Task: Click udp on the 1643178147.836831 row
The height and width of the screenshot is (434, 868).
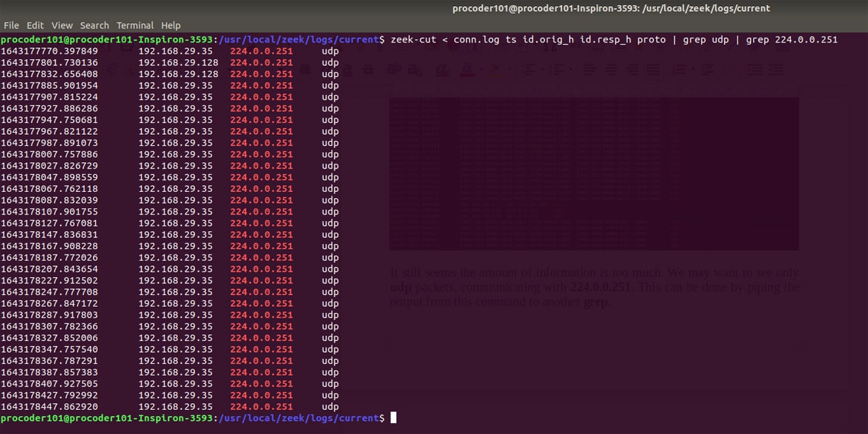Action: tap(330, 235)
